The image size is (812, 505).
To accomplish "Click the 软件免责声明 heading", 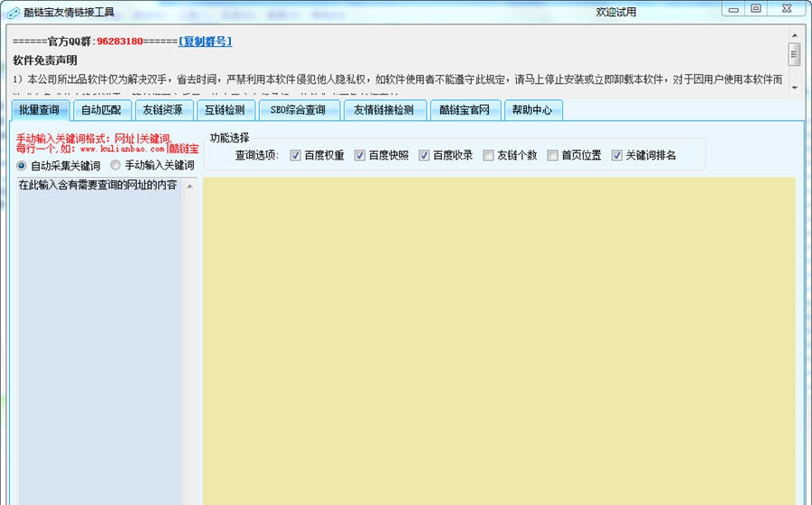I will tap(45, 60).
